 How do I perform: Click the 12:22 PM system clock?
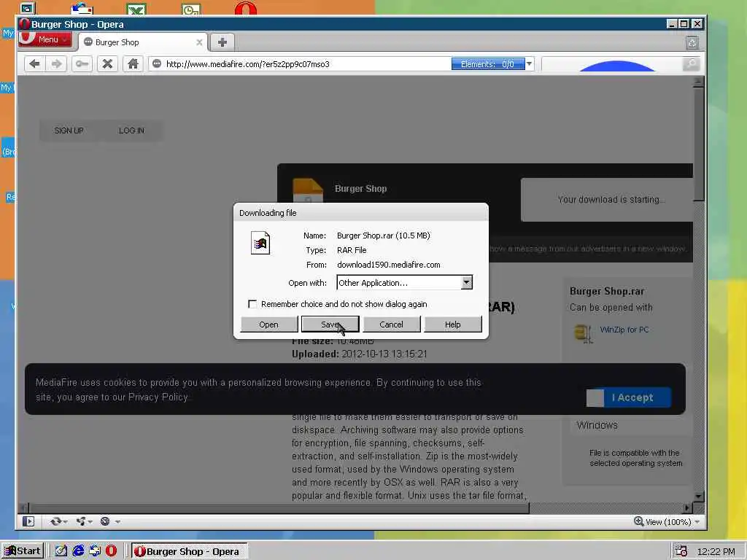click(716, 551)
